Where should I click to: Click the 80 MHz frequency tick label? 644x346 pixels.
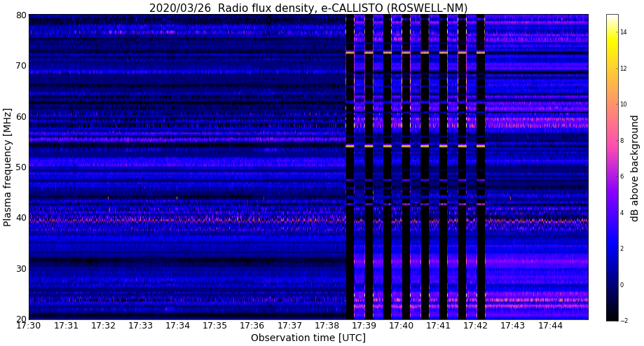click(x=21, y=15)
